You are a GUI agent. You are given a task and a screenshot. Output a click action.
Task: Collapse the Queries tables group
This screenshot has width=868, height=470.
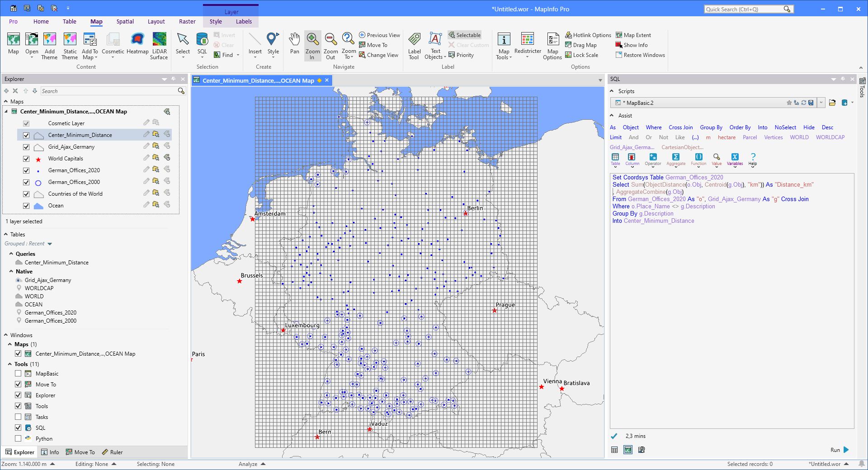[11, 254]
